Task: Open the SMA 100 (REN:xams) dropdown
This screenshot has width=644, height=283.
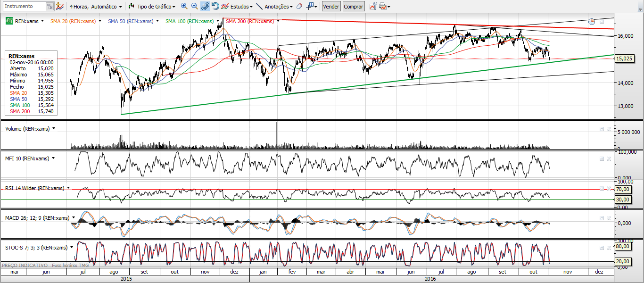Action: 218,21
